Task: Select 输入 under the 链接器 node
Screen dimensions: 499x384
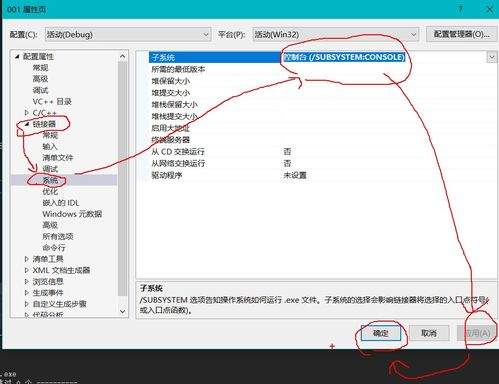Action: 50,147
